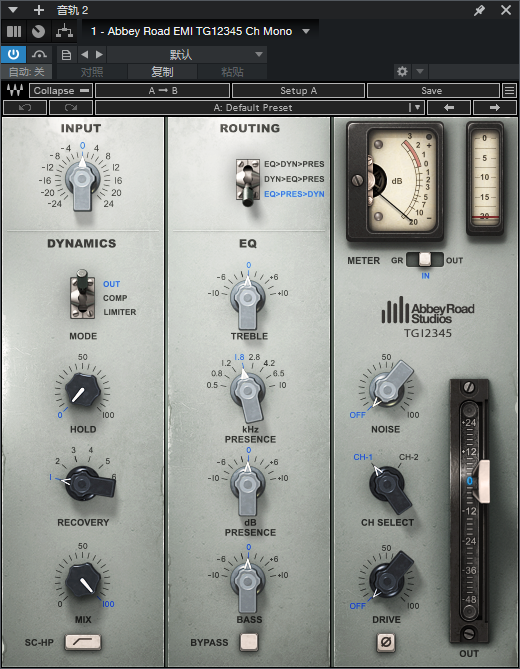This screenshot has width=520, height=669.
Task: Click the CH-2 label on CH SELECT
Action: (408, 457)
